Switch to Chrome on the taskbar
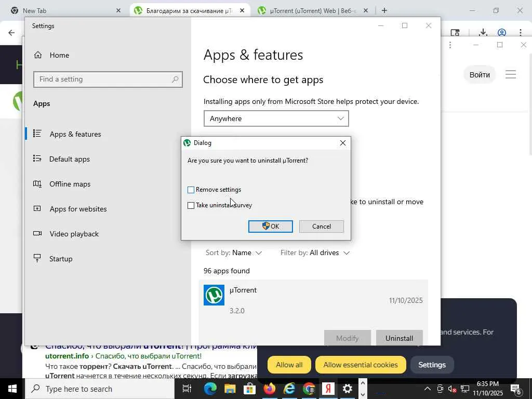This screenshot has height=399, width=532. [x=309, y=389]
